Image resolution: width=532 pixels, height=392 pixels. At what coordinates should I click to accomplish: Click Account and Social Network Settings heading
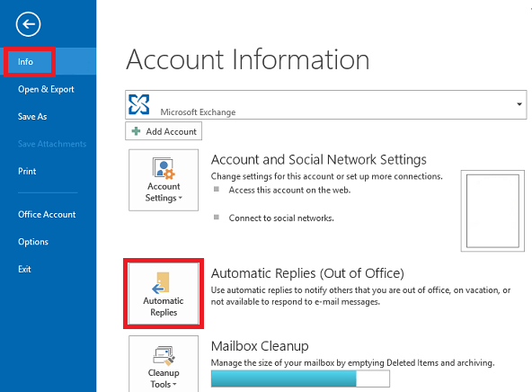(319, 159)
